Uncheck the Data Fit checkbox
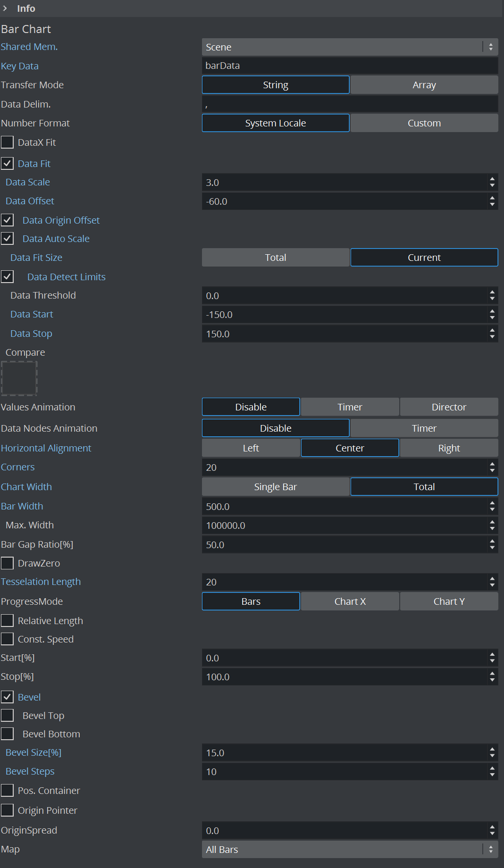 click(8, 164)
